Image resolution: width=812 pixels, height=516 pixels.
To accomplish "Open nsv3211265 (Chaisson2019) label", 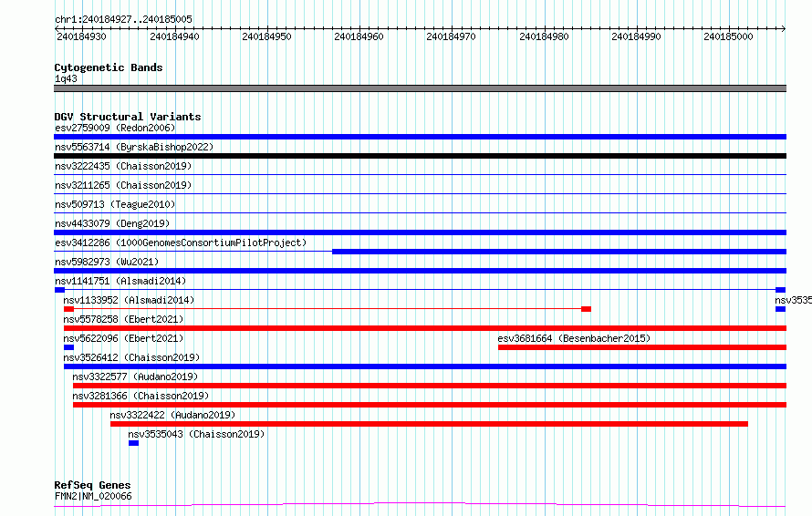I will point(123,185).
